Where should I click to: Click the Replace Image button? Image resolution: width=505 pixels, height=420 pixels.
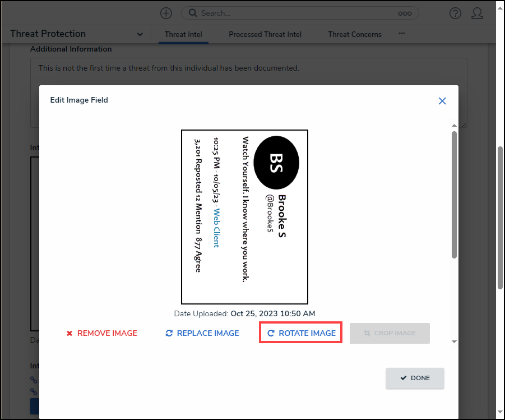202,333
